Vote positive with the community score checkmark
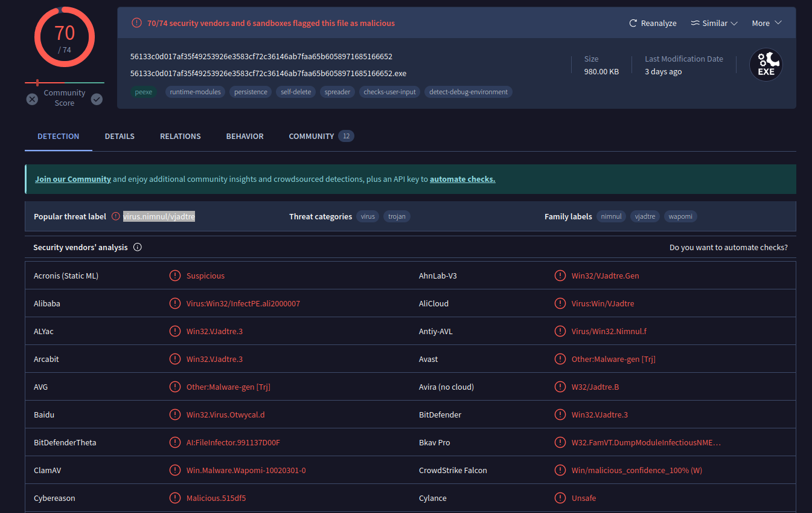Viewport: 812px width, 513px height. [x=97, y=99]
